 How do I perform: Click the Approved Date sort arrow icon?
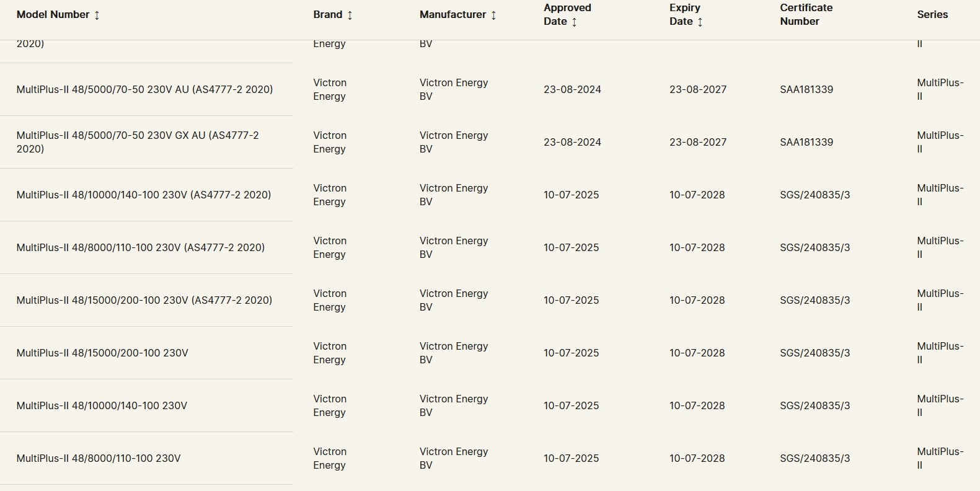point(574,22)
